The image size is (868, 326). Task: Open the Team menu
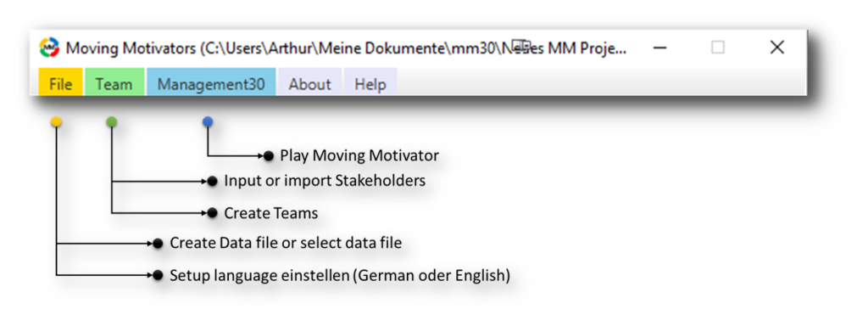[114, 84]
